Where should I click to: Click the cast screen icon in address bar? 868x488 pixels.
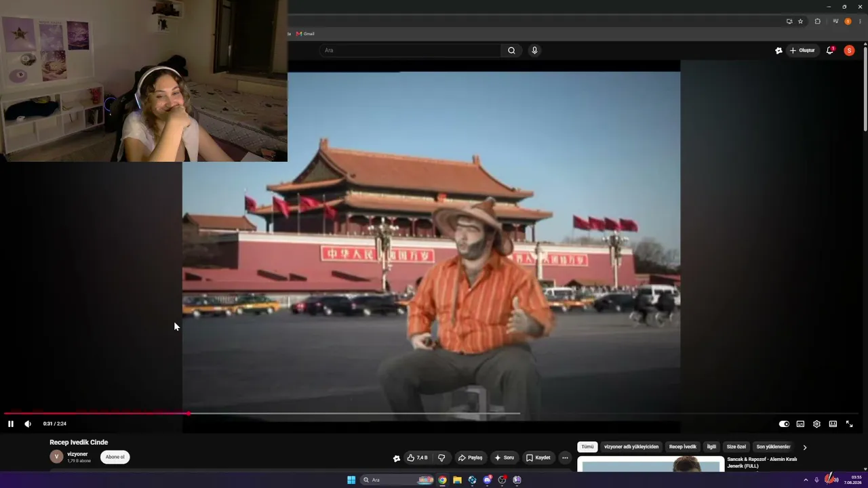(x=789, y=21)
